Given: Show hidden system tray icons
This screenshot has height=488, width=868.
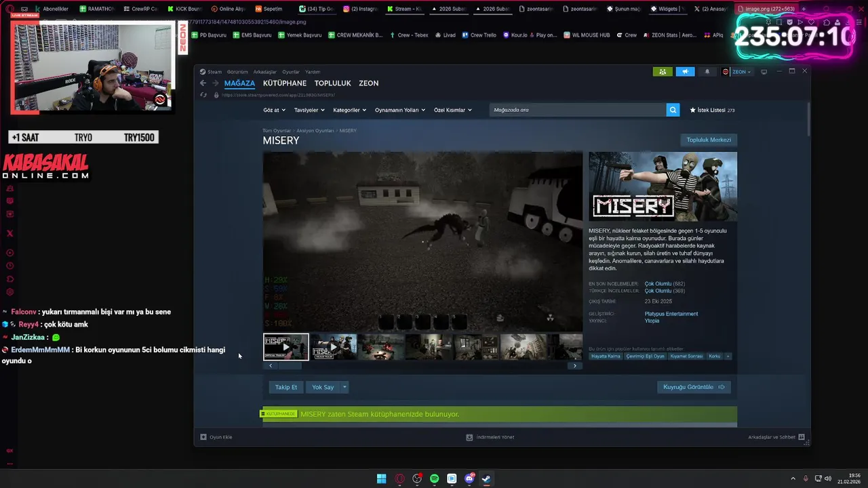Looking at the screenshot, I should tap(793, 479).
